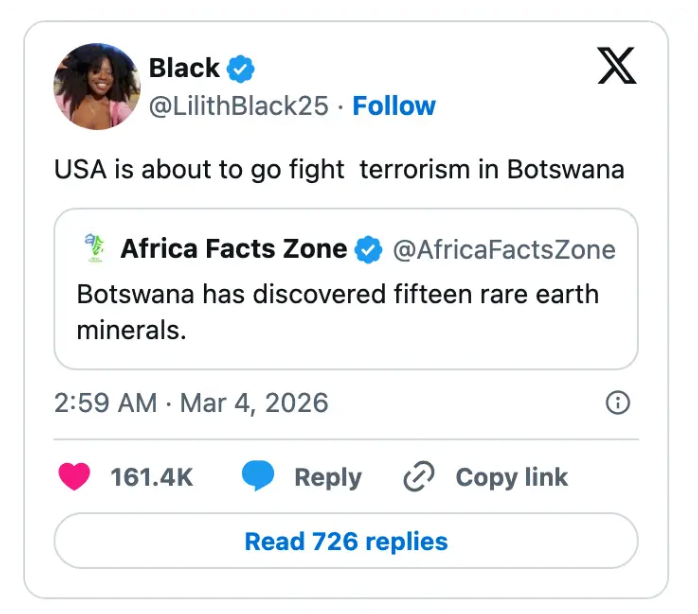Click the pink heart like icon
The width and height of the screenshot is (698, 614).
(75, 477)
